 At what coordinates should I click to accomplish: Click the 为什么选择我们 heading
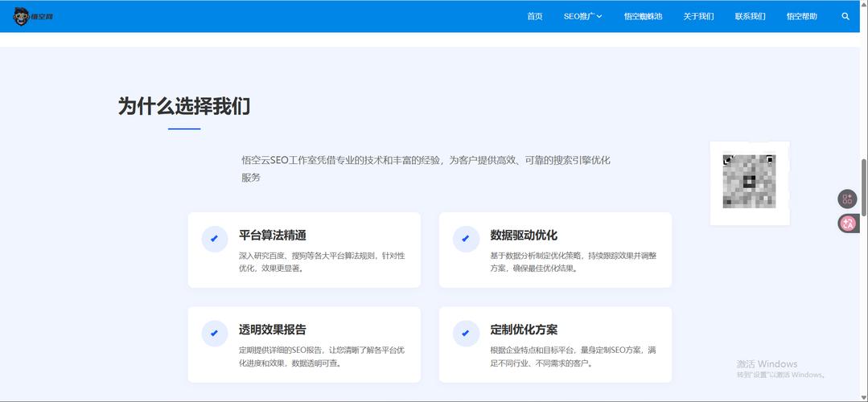pyautogui.click(x=183, y=105)
